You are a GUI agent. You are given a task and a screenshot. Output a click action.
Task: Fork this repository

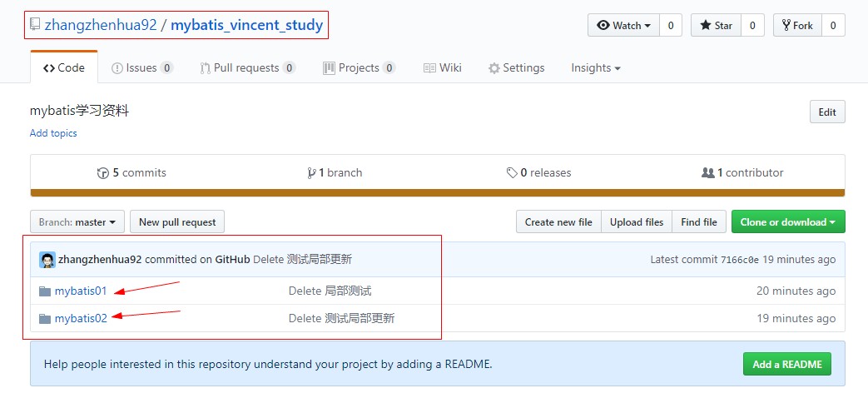(x=798, y=26)
